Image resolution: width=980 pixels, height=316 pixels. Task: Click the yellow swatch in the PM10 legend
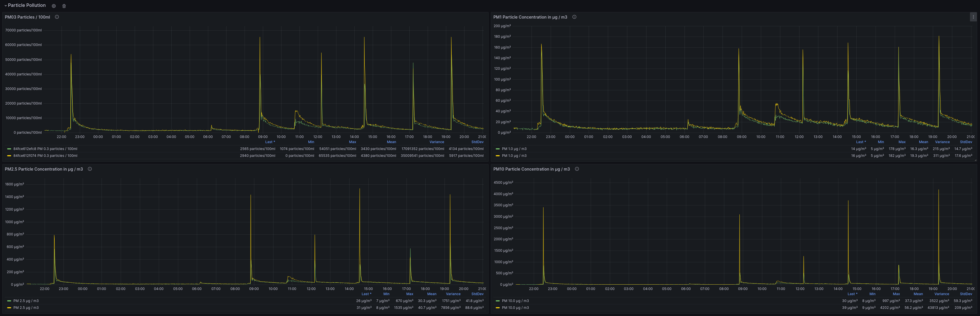498,308
